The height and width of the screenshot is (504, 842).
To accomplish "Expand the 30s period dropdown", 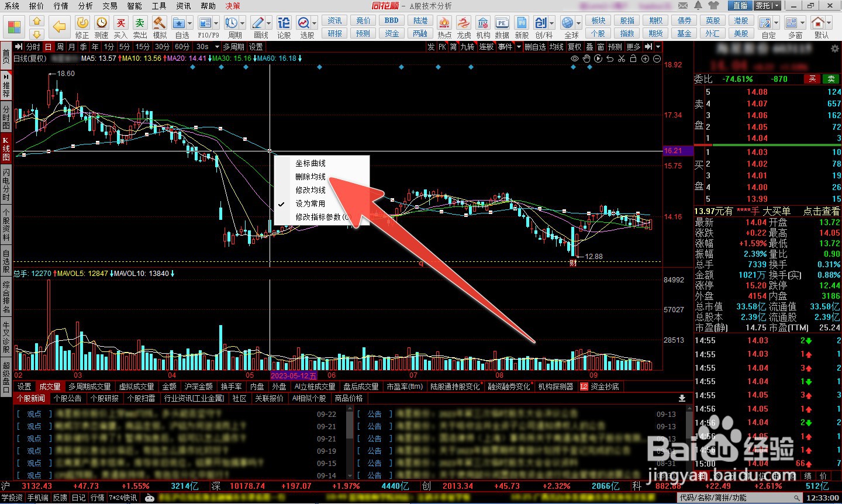I will click(217, 47).
